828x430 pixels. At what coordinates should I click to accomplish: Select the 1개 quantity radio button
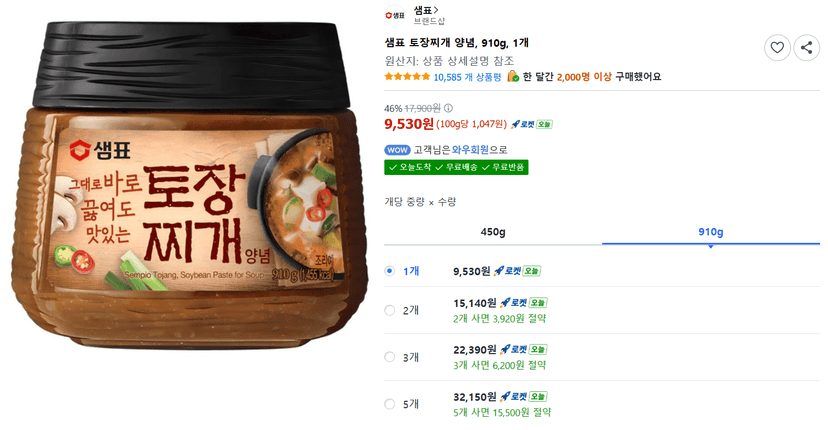pos(390,271)
